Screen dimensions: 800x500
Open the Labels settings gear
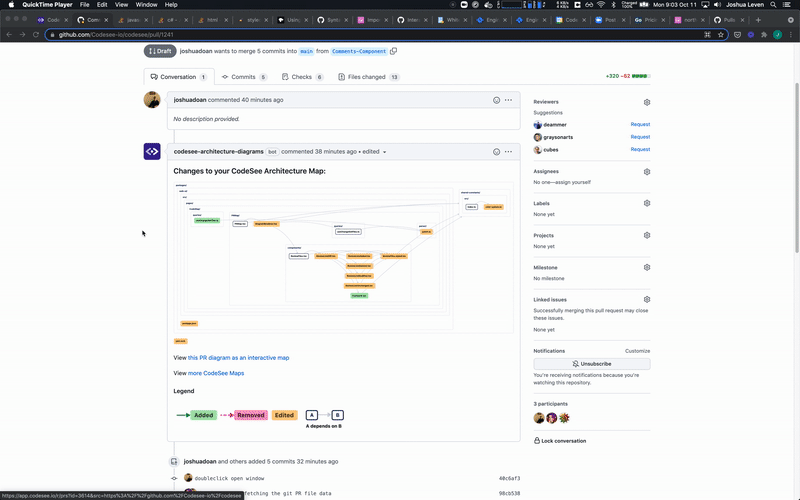pos(647,203)
